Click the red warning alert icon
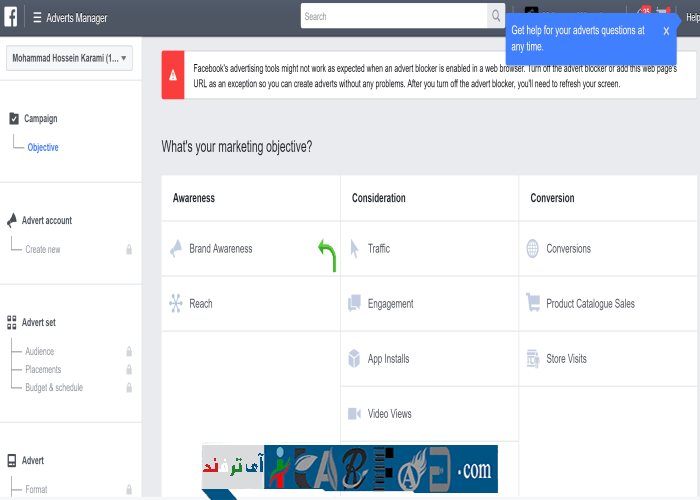 coord(173,75)
